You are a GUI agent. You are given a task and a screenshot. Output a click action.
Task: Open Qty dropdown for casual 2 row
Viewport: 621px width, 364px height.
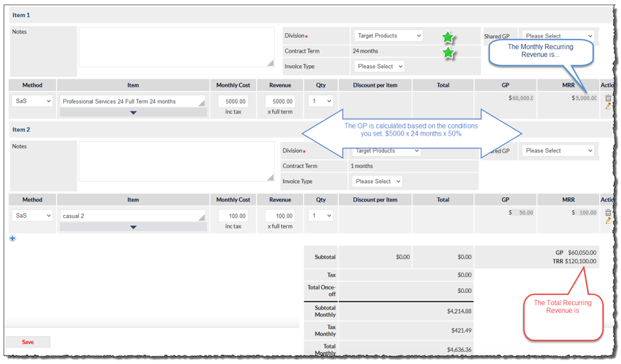(x=321, y=216)
